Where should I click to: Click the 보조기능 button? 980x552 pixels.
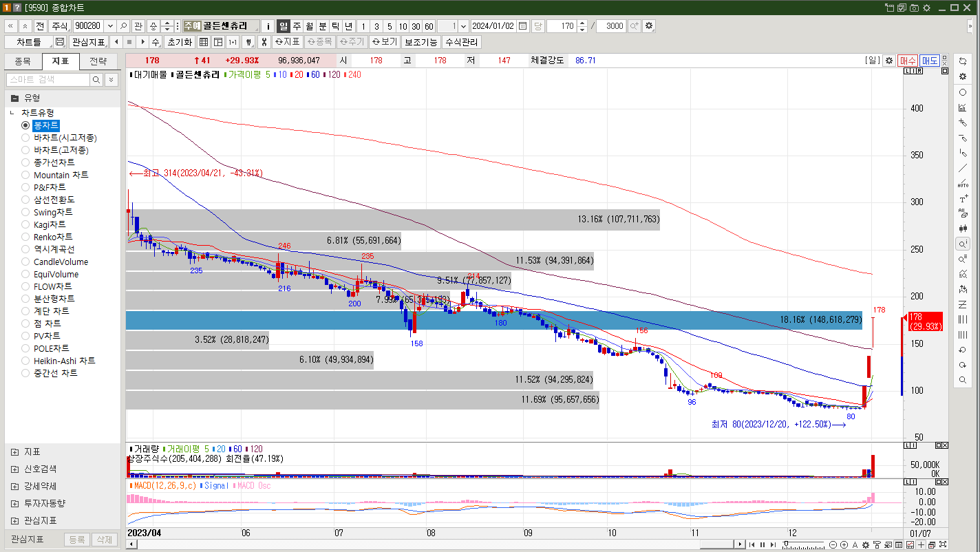click(420, 42)
